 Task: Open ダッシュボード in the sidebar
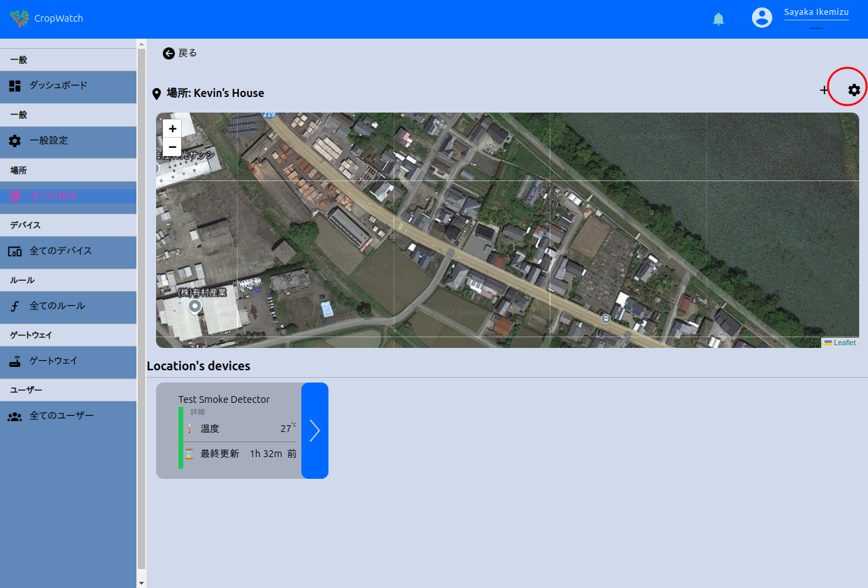pos(58,85)
